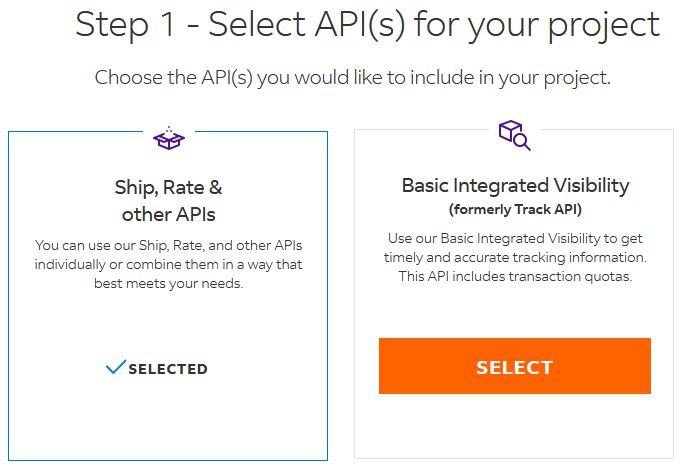Click the "Basic Integrated Visibility" title
The image size is (685, 471).
coord(515,185)
